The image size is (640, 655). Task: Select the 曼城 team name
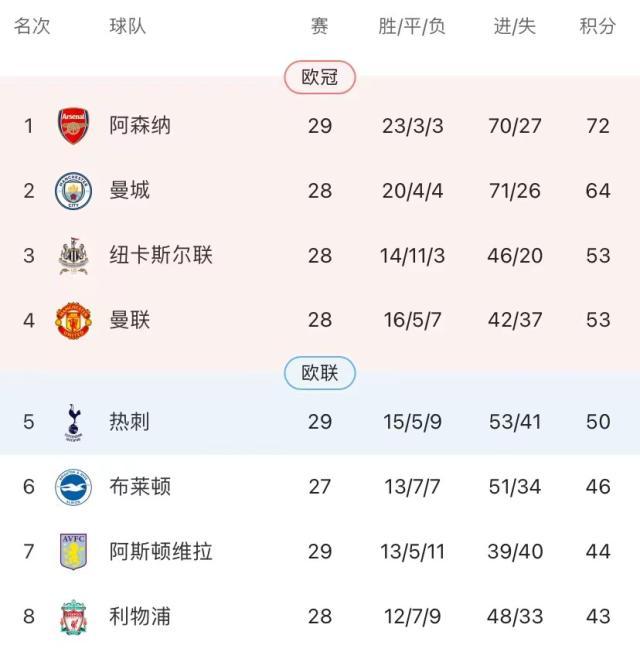click(x=130, y=190)
